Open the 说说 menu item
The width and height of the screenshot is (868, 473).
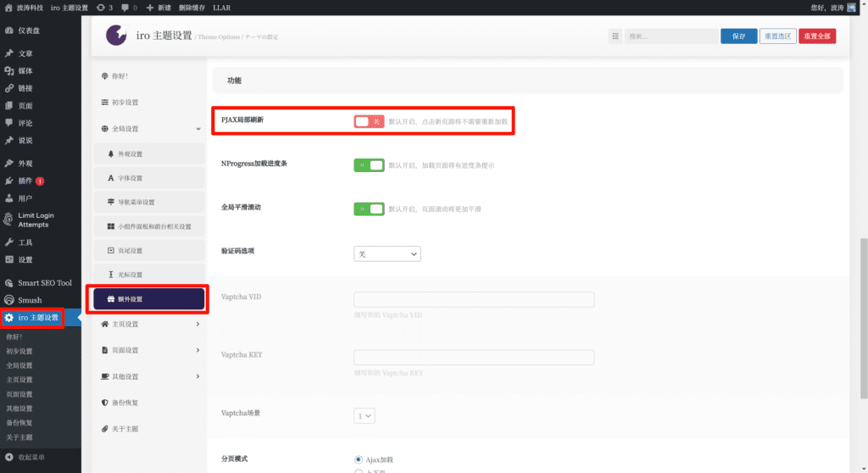25,141
